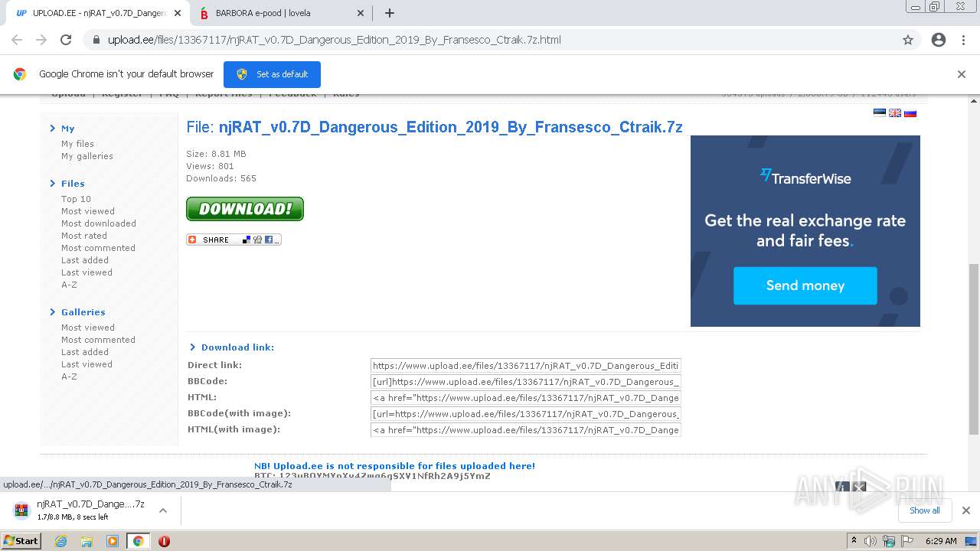Viewport: 980px width, 551px height.
Task: Open Last viewed under Files
Action: coord(87,272)
